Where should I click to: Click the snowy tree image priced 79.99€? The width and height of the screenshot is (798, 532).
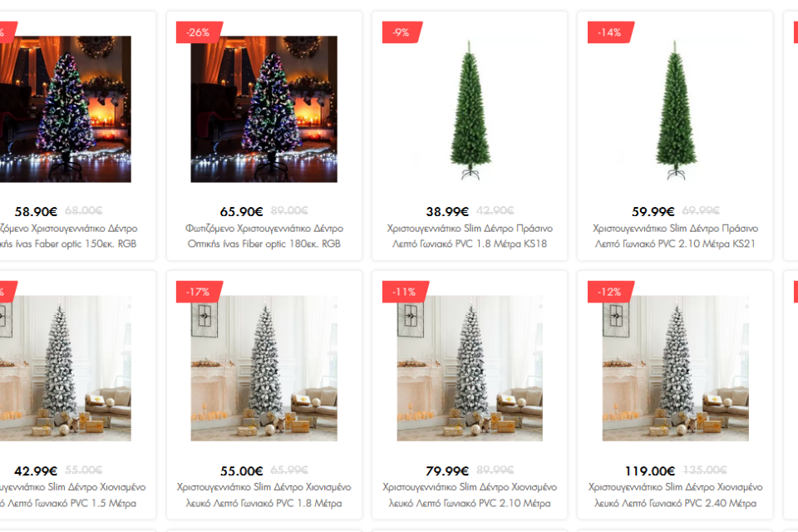(x=470, y=368)
